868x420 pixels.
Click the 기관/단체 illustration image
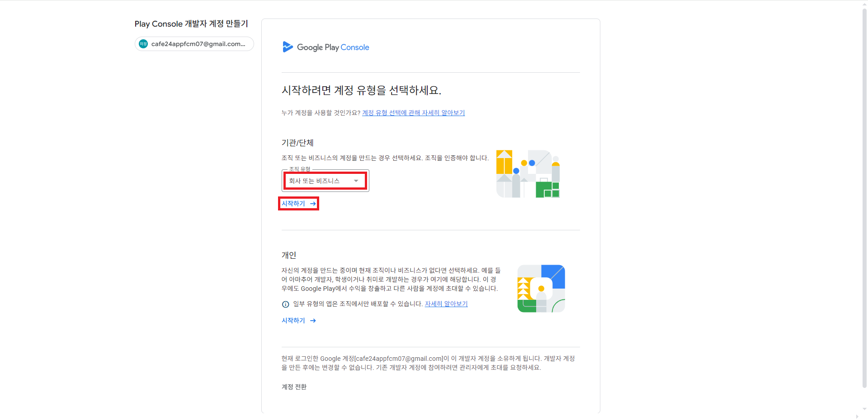(x=528, y=174)
